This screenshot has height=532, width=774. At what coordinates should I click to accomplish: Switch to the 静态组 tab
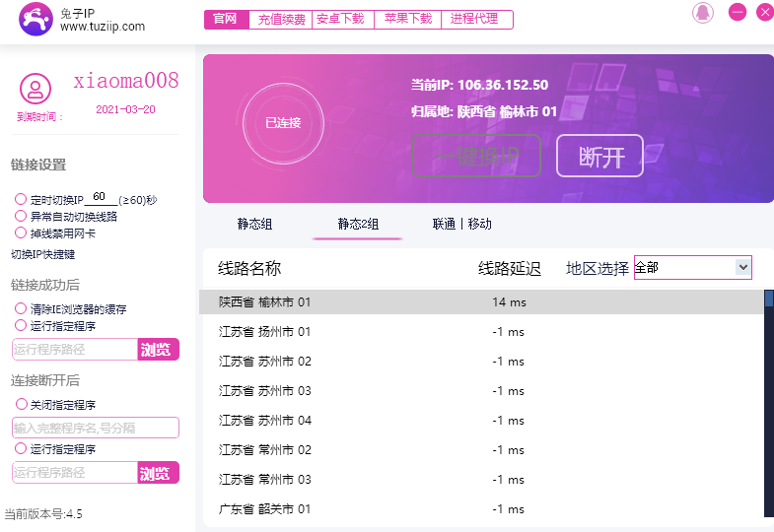[x=254, y=224]
